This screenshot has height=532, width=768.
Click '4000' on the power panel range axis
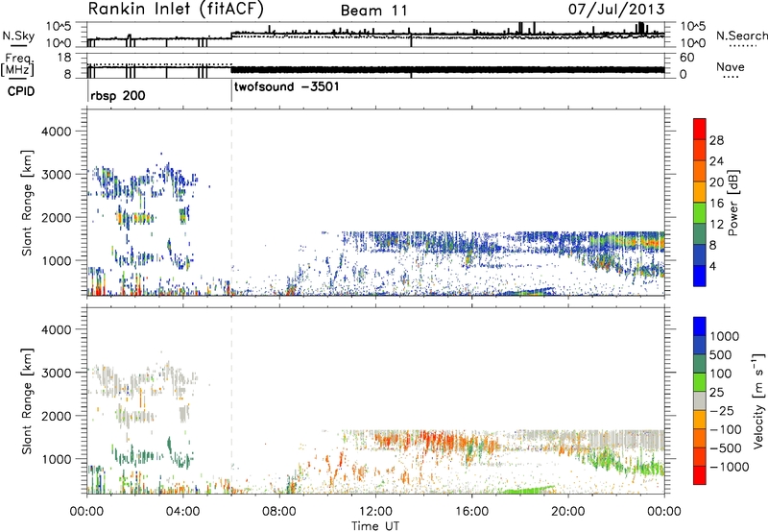point(56,132)
